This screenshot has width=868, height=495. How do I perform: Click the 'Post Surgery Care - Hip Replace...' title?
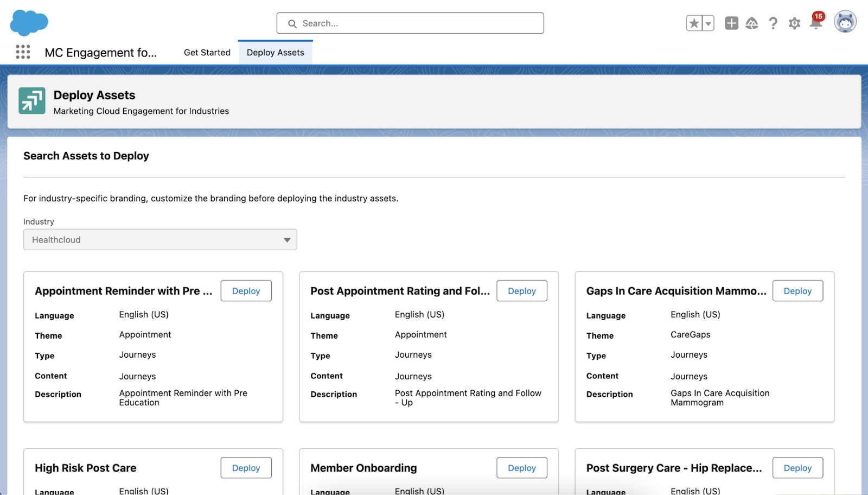[674, 468]
